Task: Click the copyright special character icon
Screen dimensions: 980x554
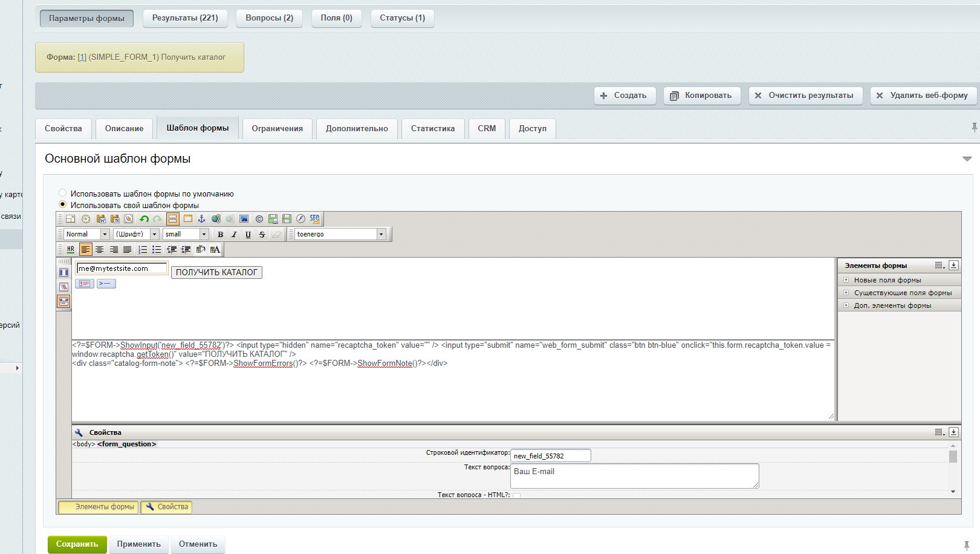Action: tap(259, 219)
